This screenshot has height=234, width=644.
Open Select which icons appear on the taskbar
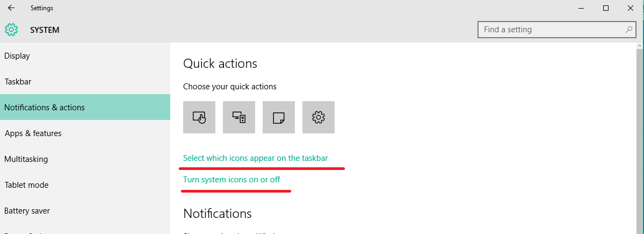256,158
